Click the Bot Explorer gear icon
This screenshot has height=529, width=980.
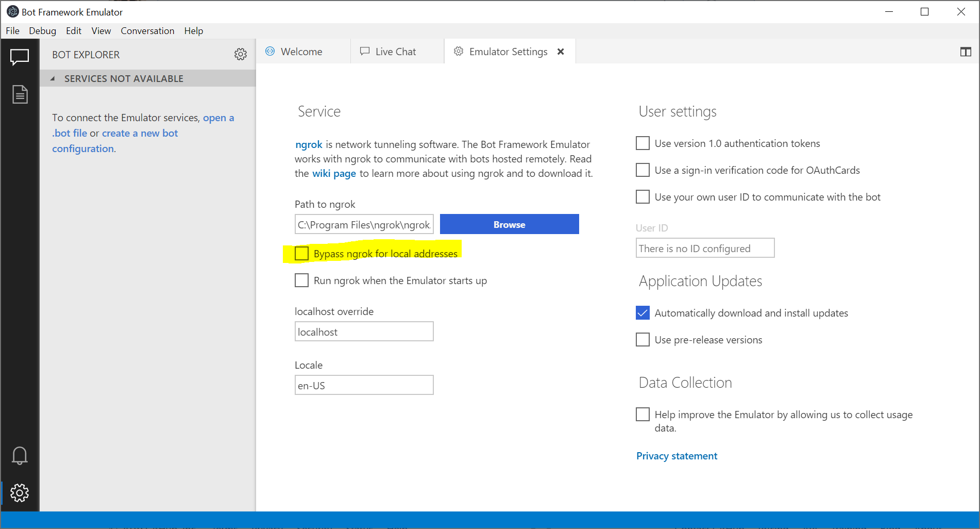241,54
